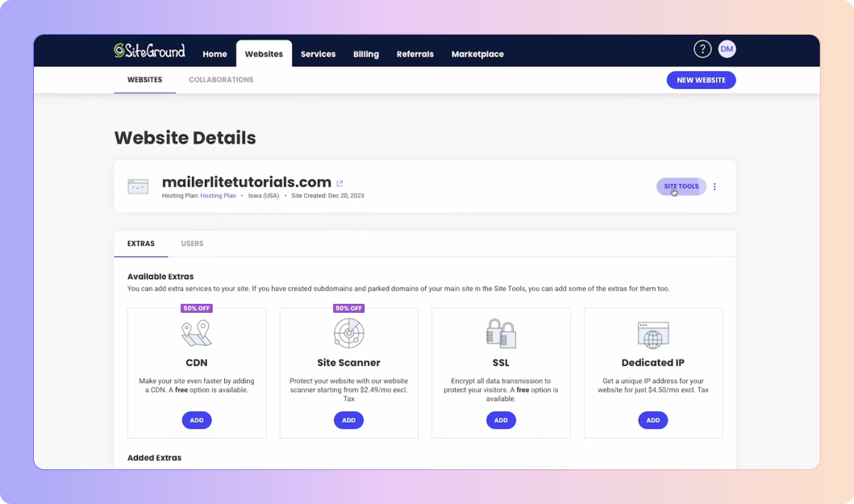Click the Site Scanner card title
854x504 pixels.
coord(348,363)
